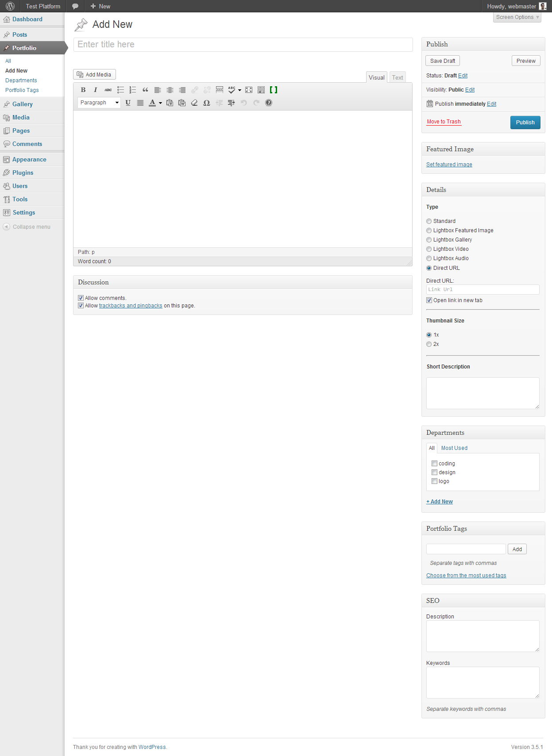Open the Gallery menu in sidebar
Viewport: 552px width, 756px height.
23,104
